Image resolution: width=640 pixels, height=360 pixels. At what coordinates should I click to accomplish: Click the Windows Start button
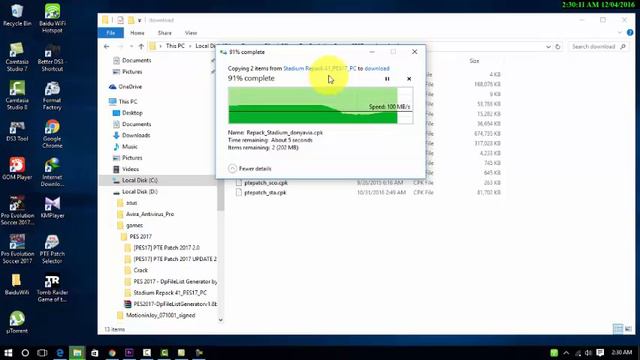[x=8, y=353]
